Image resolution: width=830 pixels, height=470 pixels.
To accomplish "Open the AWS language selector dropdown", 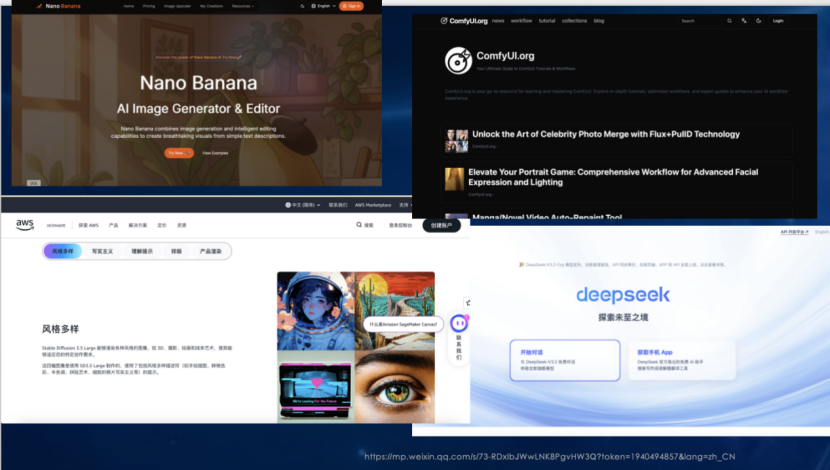I will tap(303, 205).
